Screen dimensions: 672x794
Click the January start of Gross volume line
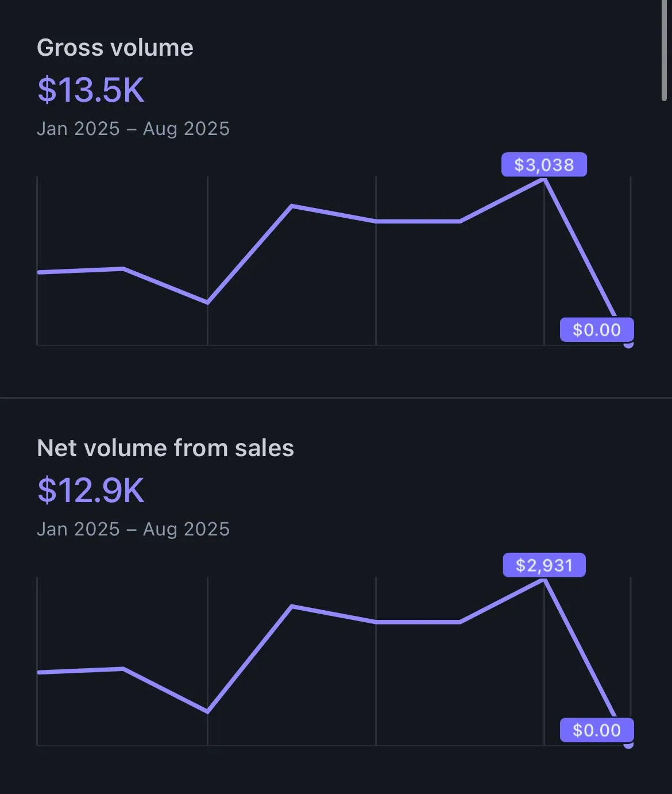[x=39, y=272]
